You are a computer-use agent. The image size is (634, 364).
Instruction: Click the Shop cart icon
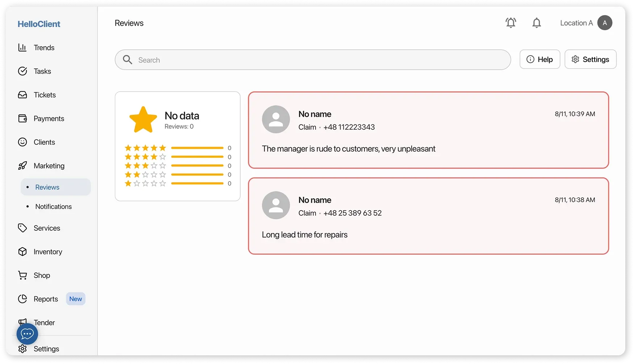click(22, 275)
